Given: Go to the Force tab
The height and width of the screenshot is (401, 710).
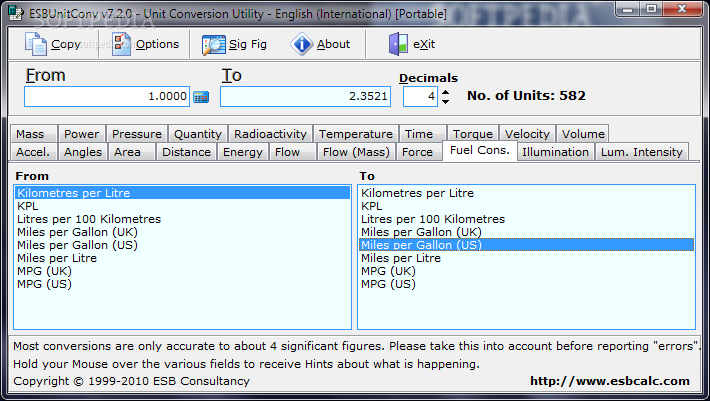Looking at the screenshot, I should [x=419, y=152].
